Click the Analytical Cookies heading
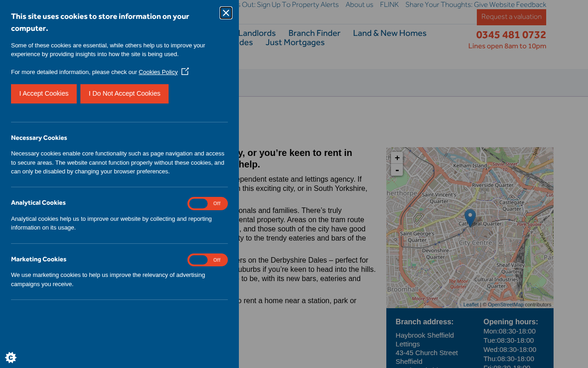This screenshot has width=588, height=368. [38, 203]
